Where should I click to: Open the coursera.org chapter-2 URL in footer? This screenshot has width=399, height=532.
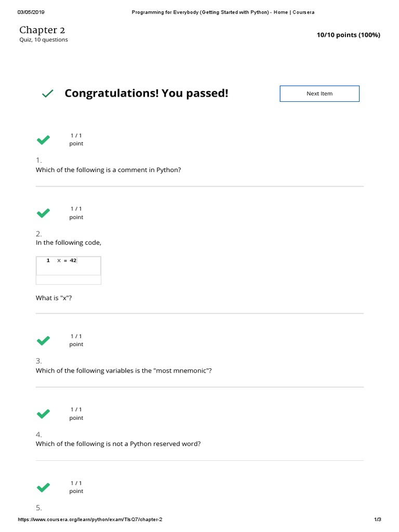94,520
